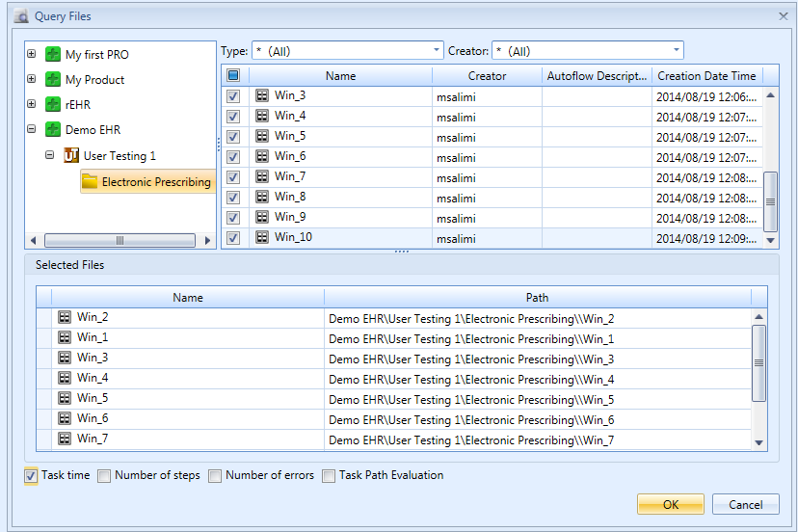Image resolution: width=798 pixels, height=532 pixels.
Task: Expand the My Product tree node
Action: click(x=32, y=79)
